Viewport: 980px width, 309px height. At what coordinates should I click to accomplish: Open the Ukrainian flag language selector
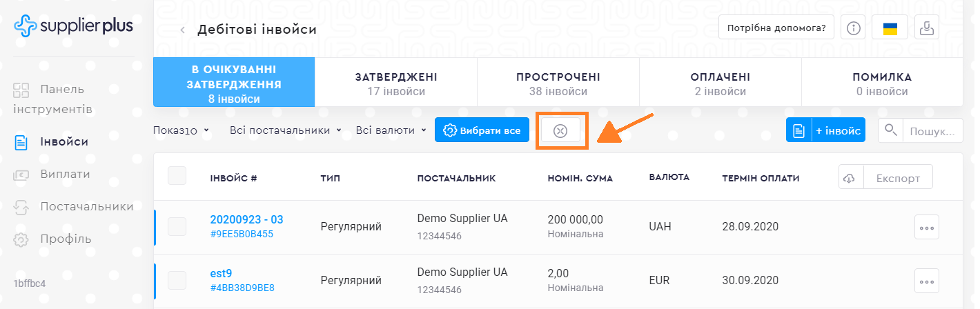click(890, 28)
